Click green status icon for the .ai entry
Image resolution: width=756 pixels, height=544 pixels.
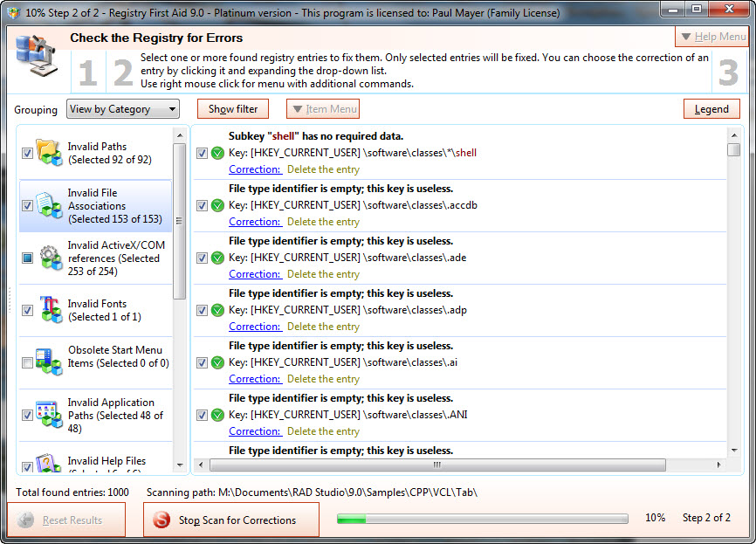tap(218, 362)
